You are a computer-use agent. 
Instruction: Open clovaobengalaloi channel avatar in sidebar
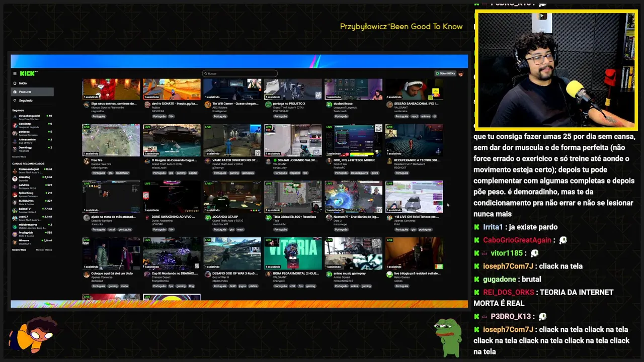tap(15, 117)
